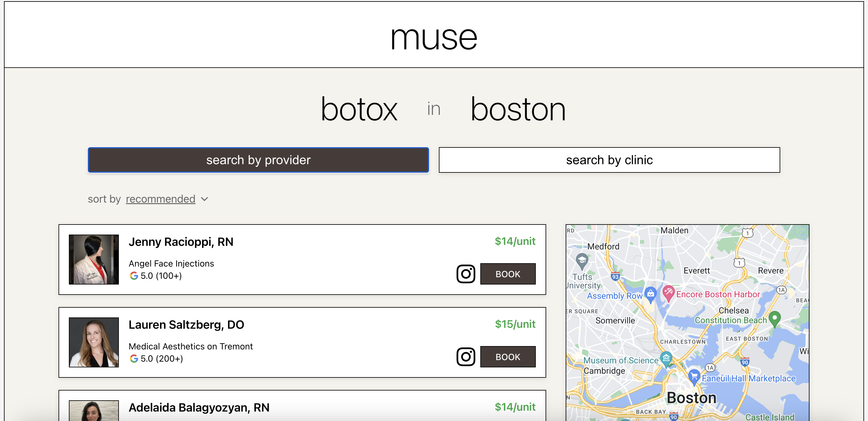Viewport: 868px width, 421px height.
Task: Click the Assembly Row shopping pin
Action: click(x=650, y=293)
